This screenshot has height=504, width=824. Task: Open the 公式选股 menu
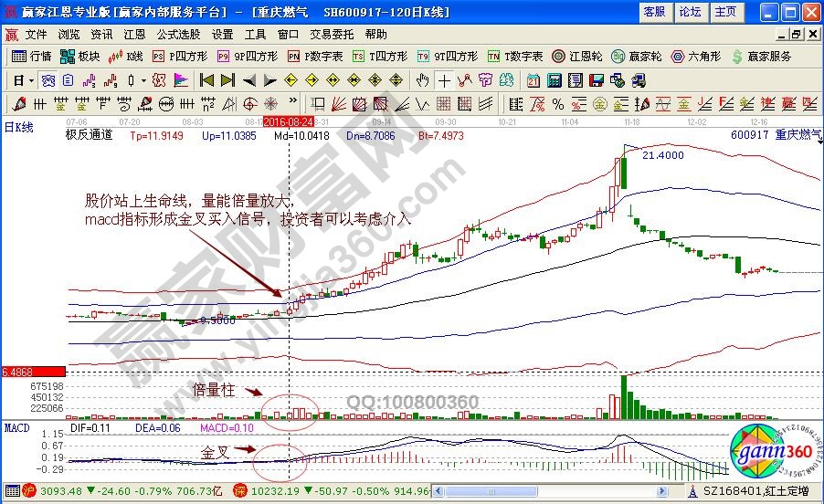pos(178,34)
